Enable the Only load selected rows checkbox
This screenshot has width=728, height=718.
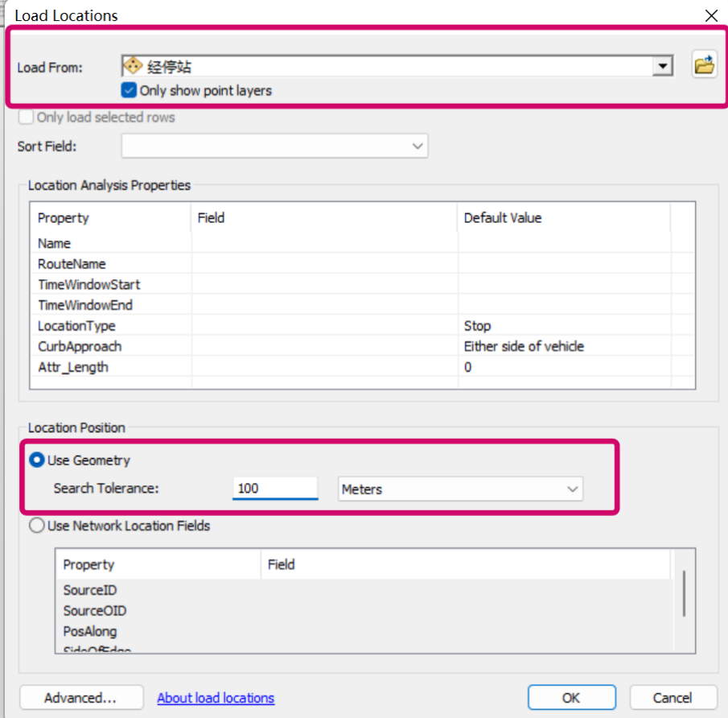[x=26, y=116]
